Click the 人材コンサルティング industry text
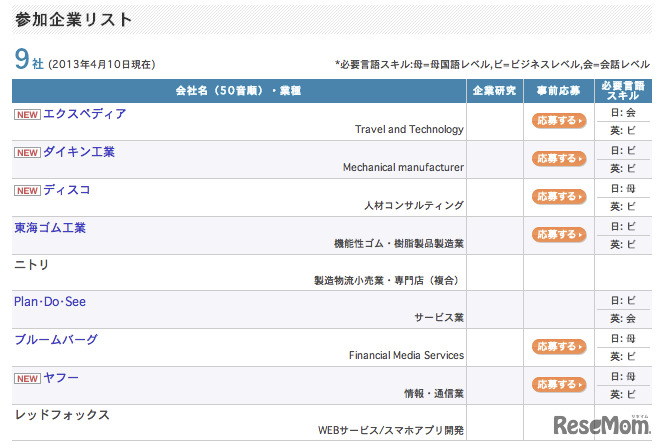Screen dimensions: 664x448 click(414, 205)
